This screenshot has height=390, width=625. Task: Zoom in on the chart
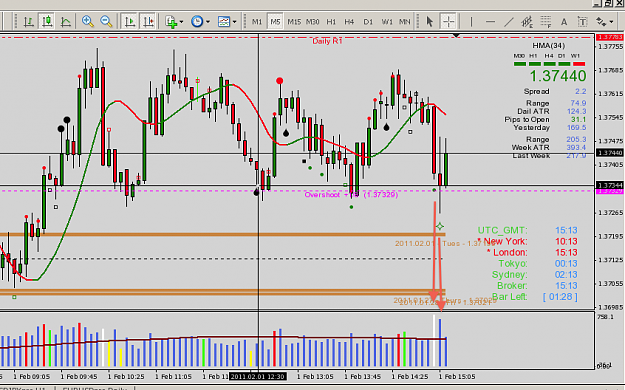click(x=87, y=21)
